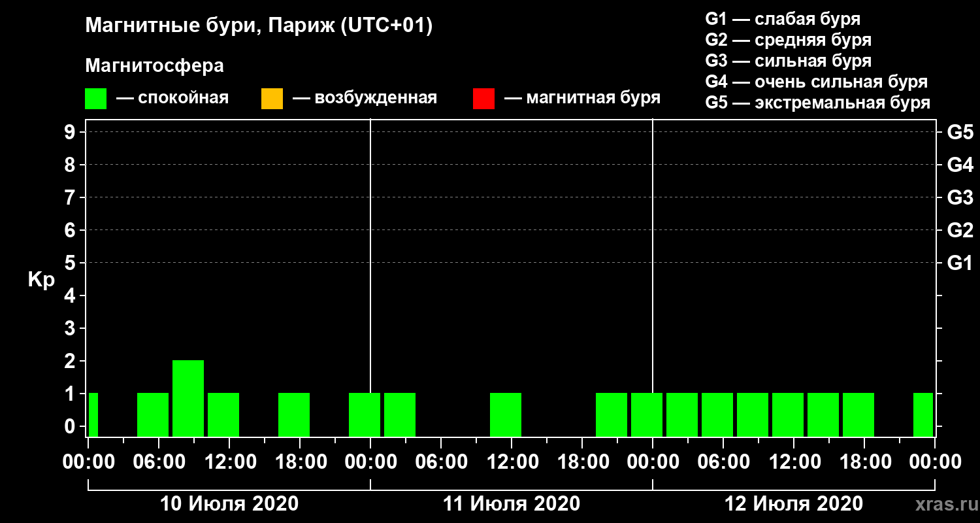
Task: Select the 01:00–04:00 bar on 12 July
Action: (682, 414)
